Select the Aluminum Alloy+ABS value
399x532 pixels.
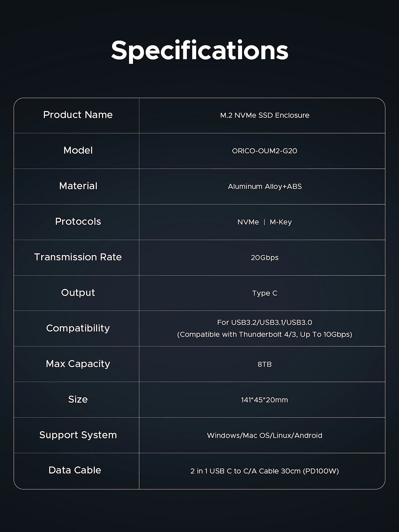coord(265,187)
